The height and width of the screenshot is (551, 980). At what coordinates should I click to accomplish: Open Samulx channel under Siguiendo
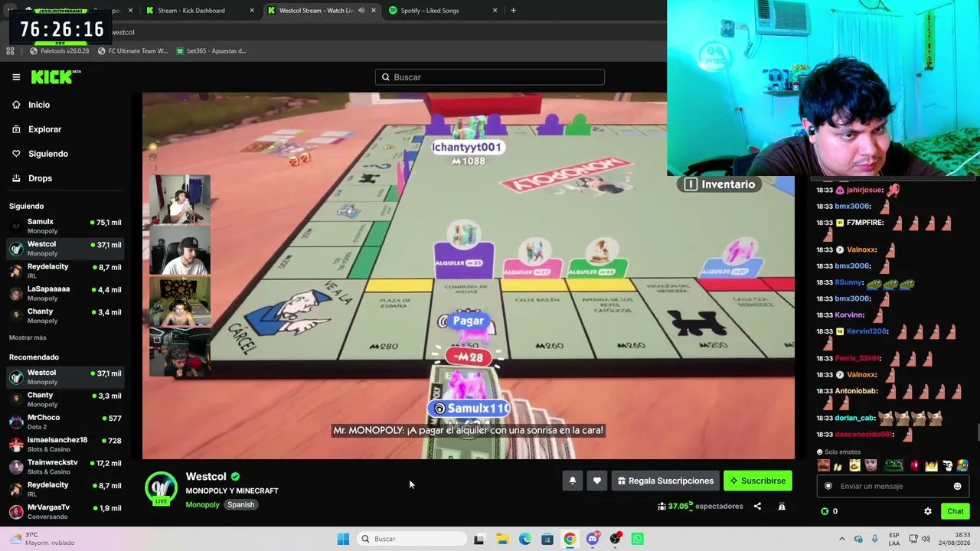click(x=65, y=226)
